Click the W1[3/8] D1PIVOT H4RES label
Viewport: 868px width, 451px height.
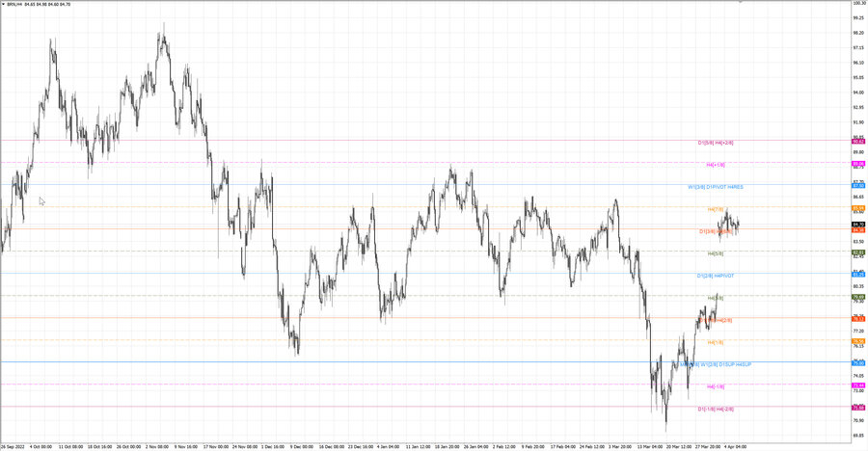coord(716,187)
